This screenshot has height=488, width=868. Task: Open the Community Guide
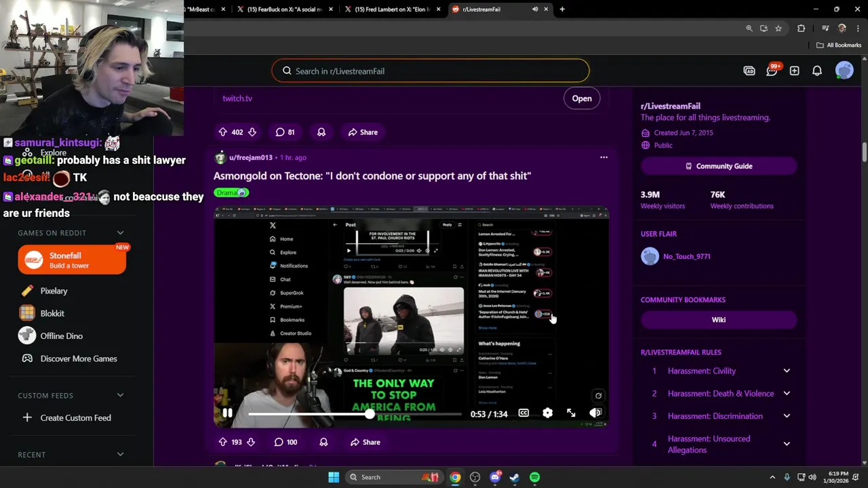point(719,166)
